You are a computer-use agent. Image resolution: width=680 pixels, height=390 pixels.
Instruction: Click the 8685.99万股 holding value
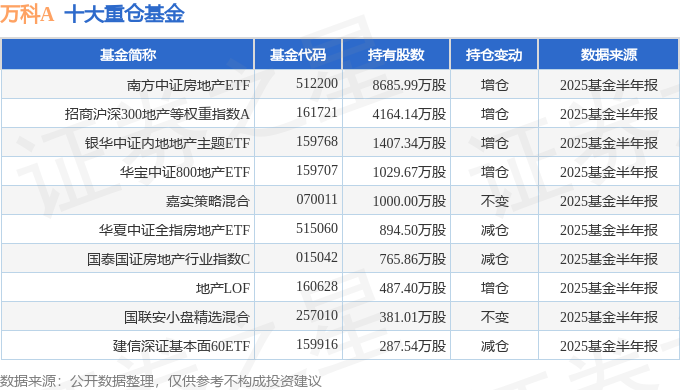pyautogui.click(x=409, y=85)
